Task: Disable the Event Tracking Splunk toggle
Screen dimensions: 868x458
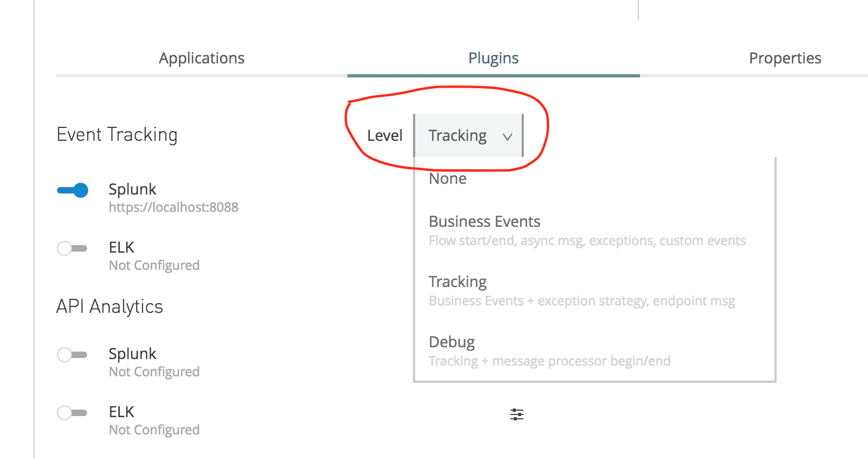Action: (73, 190)
